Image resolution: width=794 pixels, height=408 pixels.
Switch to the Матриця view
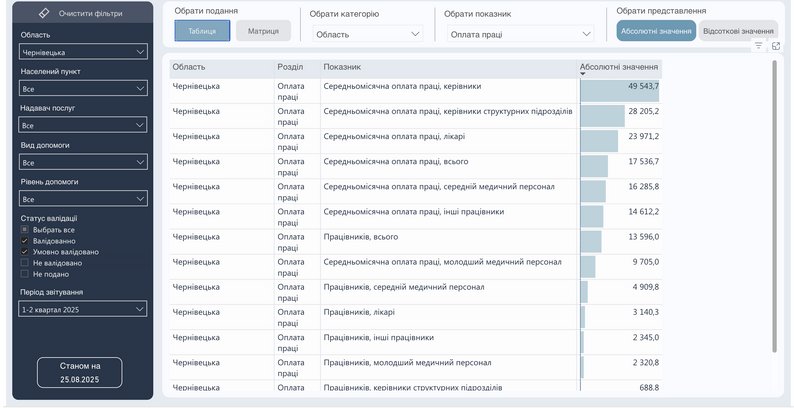point(263,31)
